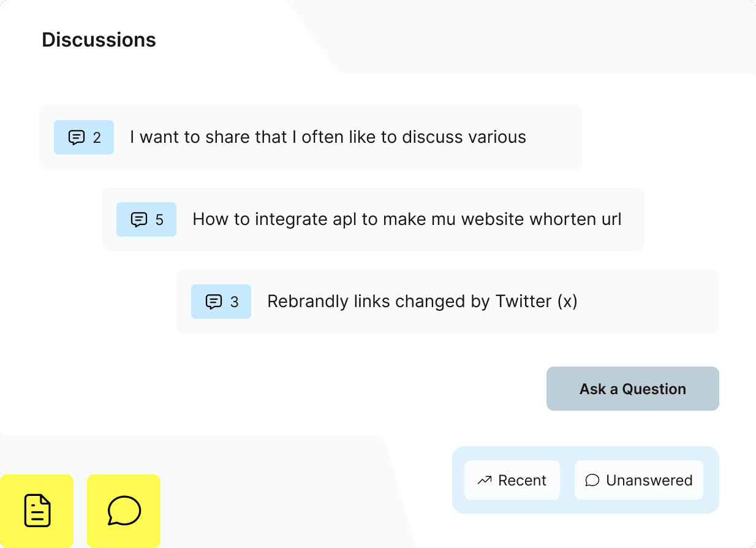Viewport: 756px width, 548px height.
Task: Click the comment icon beside the Rebrandly thread
Action: tap(221, 302)
